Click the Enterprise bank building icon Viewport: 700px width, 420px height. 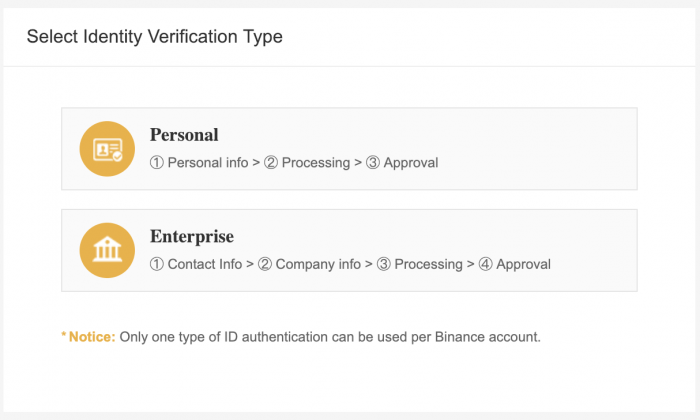[x=107, y=250]
